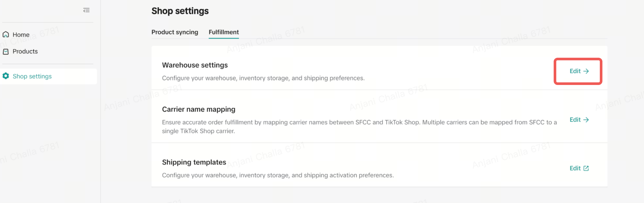Click the Shop settings page title
The width and height of the screenshot is (644, 203).
click(x=180, y=11)
